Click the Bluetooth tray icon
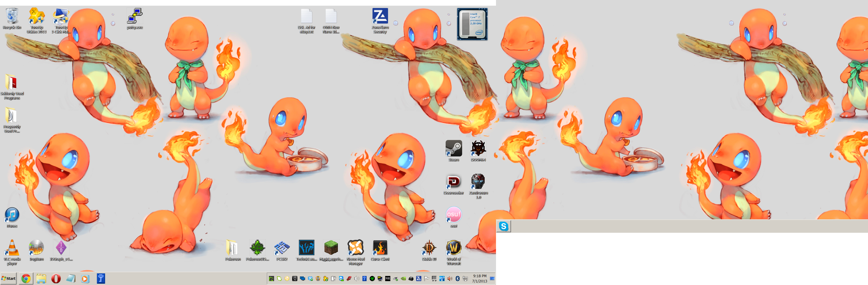The image size is (868, 285). pos(458,279)
